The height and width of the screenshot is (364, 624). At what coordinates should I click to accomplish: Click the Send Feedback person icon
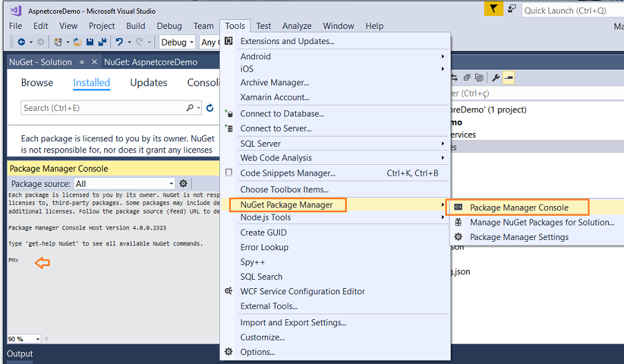coord(512,8)
